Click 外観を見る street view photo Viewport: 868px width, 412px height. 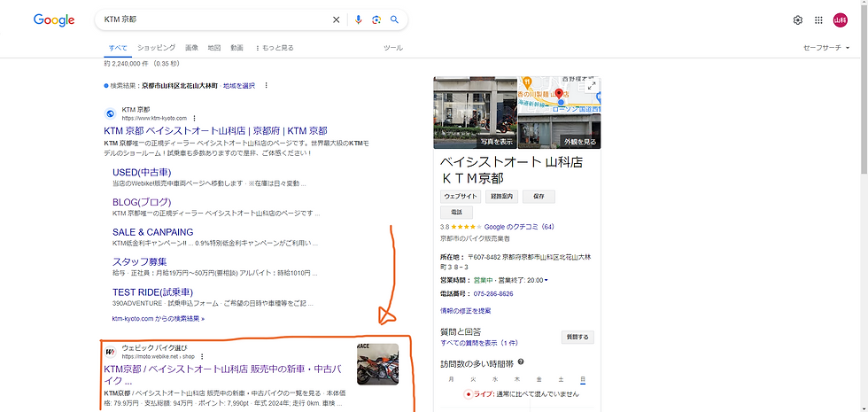pos(580,142)
